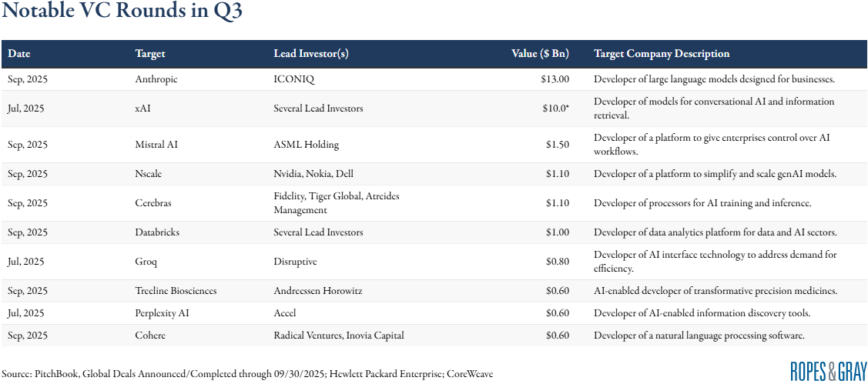Screen dimensions: 868x384
Task: Click the Ropes & Gray logo
Action: [x=828, y=371]
